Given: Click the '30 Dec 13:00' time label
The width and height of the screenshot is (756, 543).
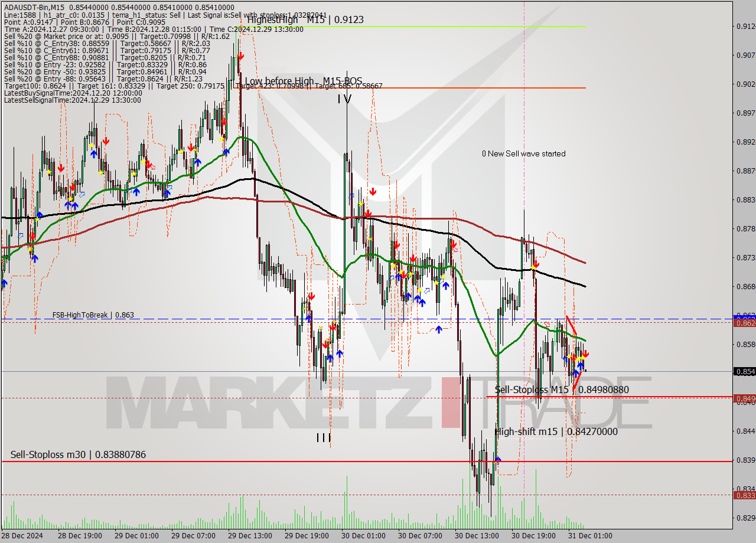Looking at the screenshot, I should pyautogui.click(x=477, y=536).
